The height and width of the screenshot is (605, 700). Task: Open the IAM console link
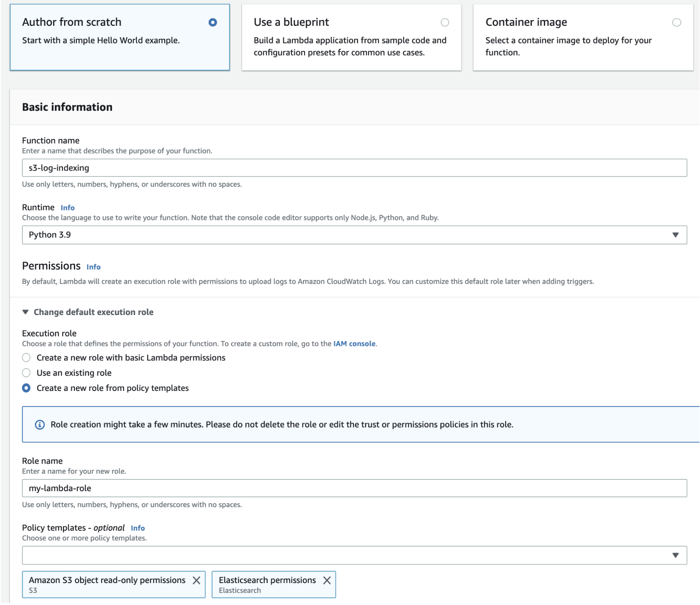[354, 343]
